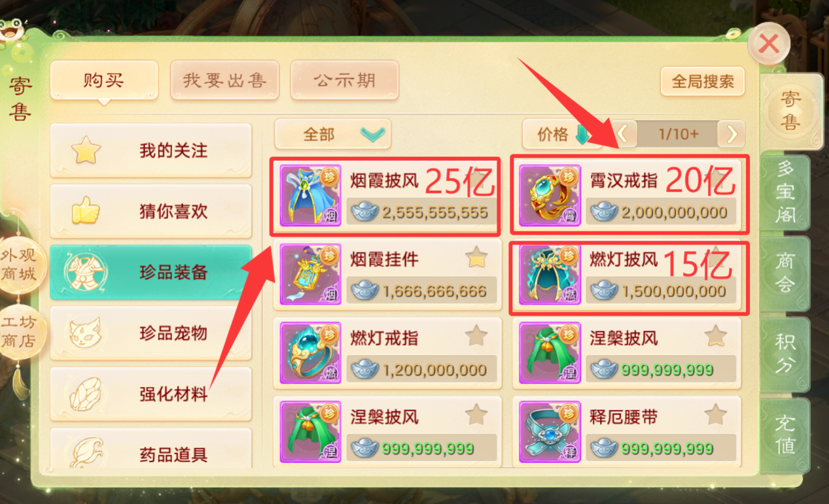The image size is (829, 504).
Task: Click the 燃灯戒指 ring item icon
Action: pyautogui.click(x=311, y=353)
